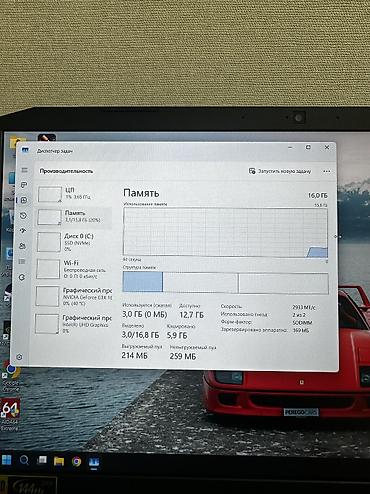Open the hamburger navigation menu in Task Manager
The image size is (370, 494).
24,170
